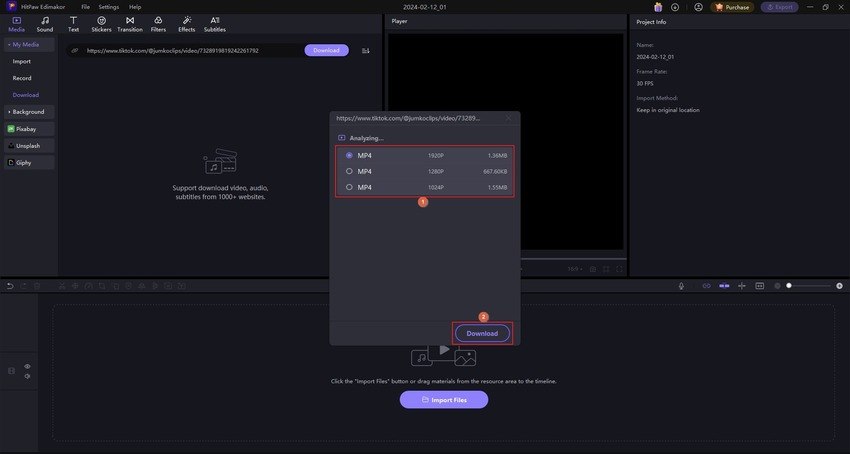
Task: Click the split scissors icon in timeline toolbar
Action: [x=62, y=285]
